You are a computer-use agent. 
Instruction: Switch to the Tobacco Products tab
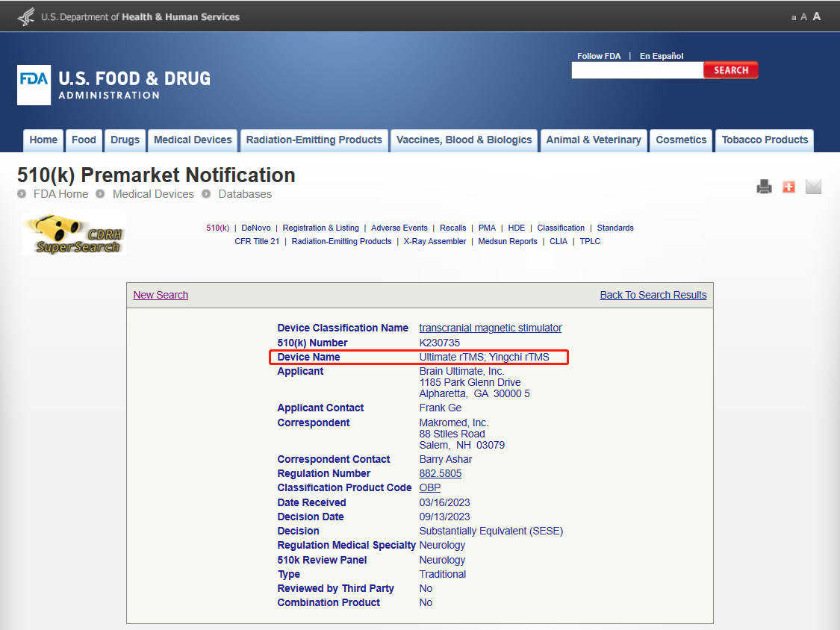click(765, 140)
